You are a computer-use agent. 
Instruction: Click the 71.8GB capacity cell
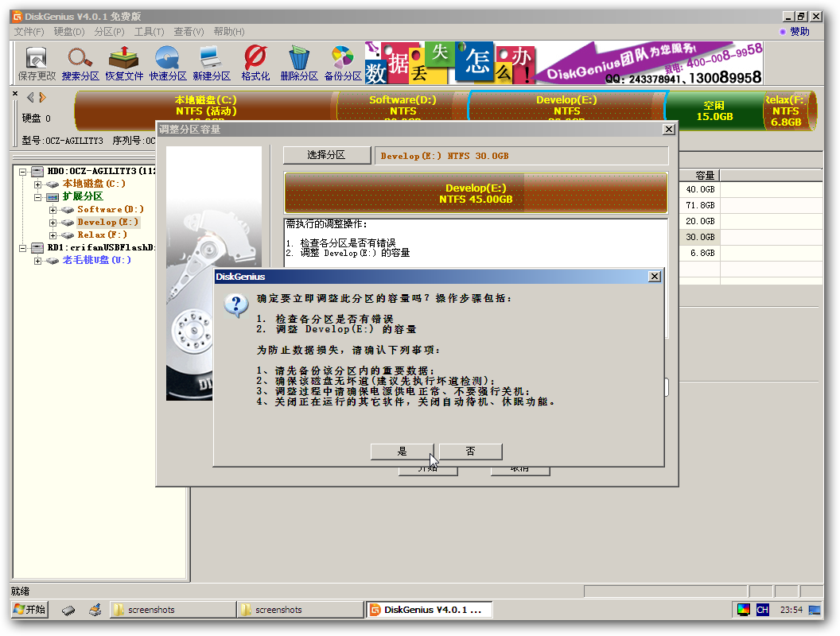click(x=700, y=206)
